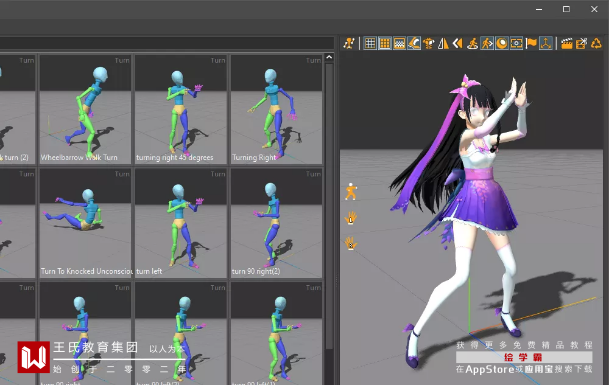Click the pose library vertical scrollbar thumb
Viewport: 610px width, 386px height.
(329, 206)
